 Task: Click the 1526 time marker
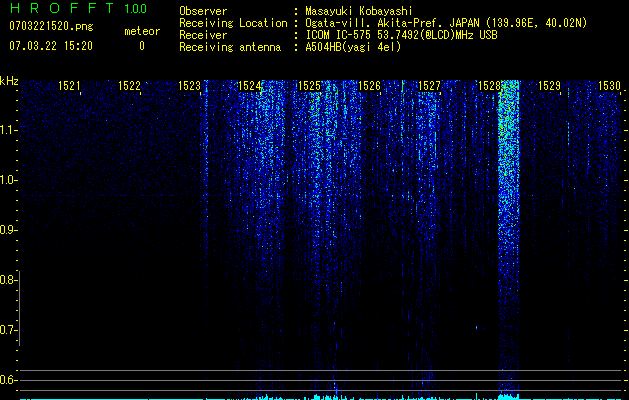tap(369, 85)
